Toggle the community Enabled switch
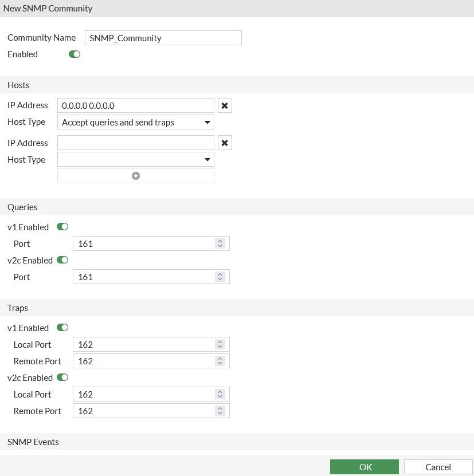Image resolution: width=474 pixels, height=476 pixels. point(75,54)
